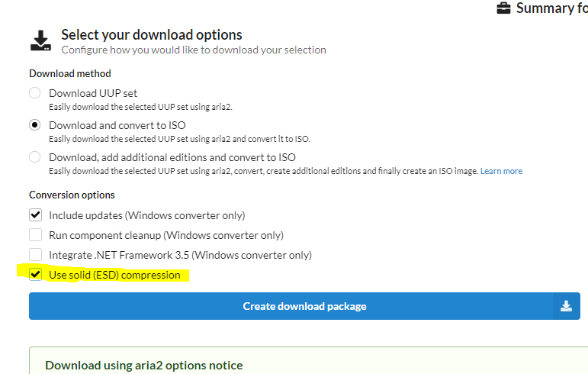Image resolution: width=588 pixels, height=374 pixels.
Task: Click the Summary heading text
Action: pyautogui.click(x=551, y=8)
